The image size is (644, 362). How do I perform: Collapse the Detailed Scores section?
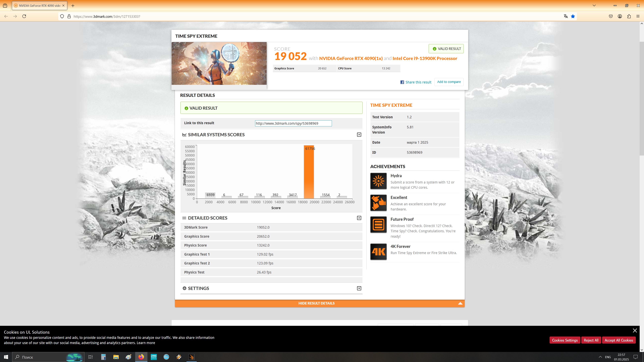359,218
